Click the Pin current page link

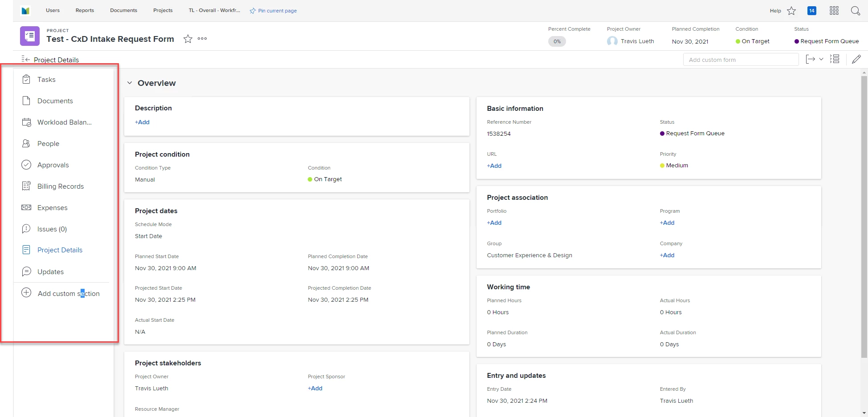(x=277, y=11)
